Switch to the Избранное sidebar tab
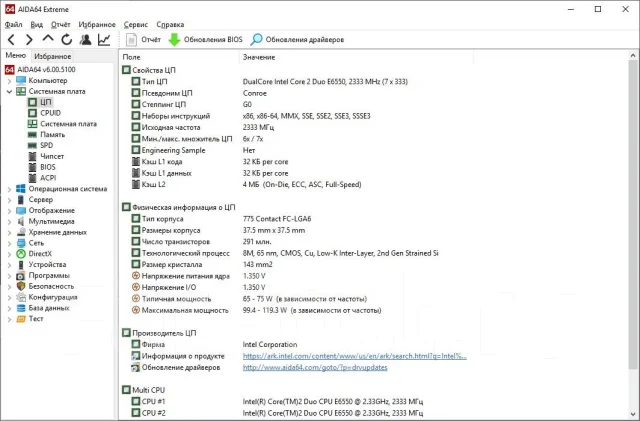Image resolution: width=640 pixels, height=421 pixels. point(53,56)
